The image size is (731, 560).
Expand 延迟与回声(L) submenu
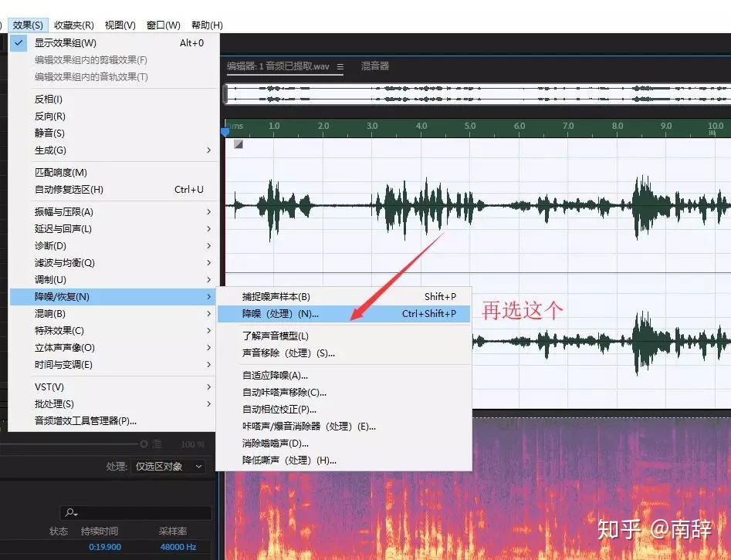[113, 229]
